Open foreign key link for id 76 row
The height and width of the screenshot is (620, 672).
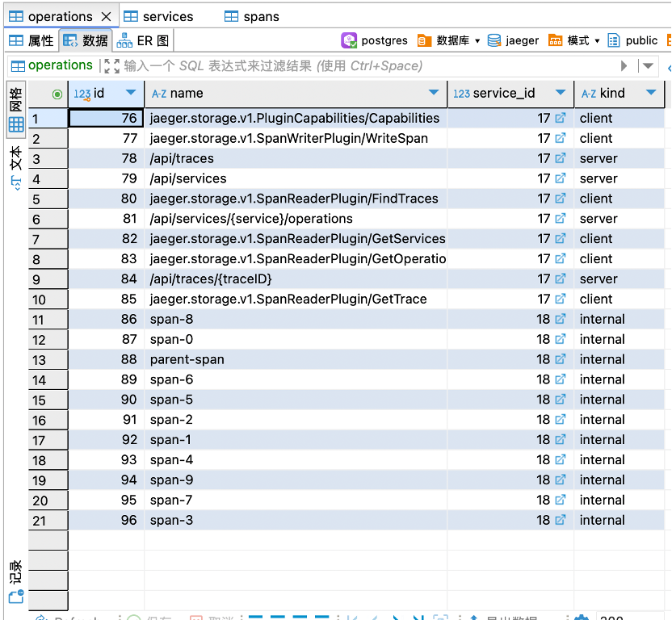click(x=561, y=118)
